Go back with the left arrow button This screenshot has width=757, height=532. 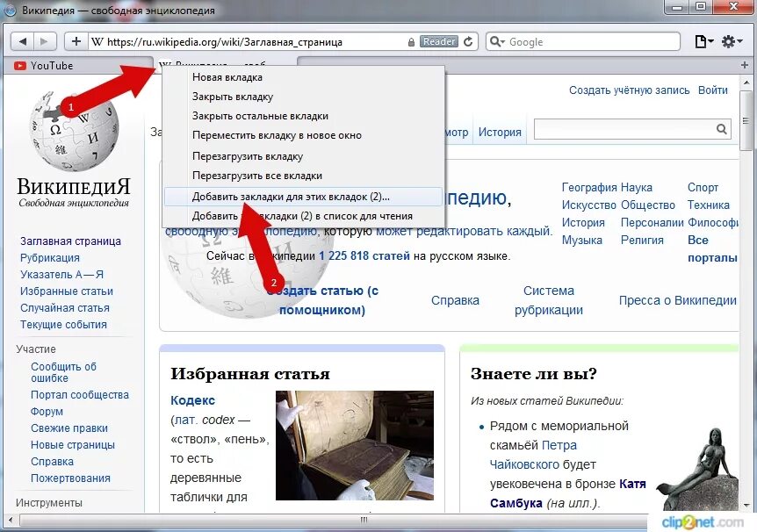[x=22, y=42]
